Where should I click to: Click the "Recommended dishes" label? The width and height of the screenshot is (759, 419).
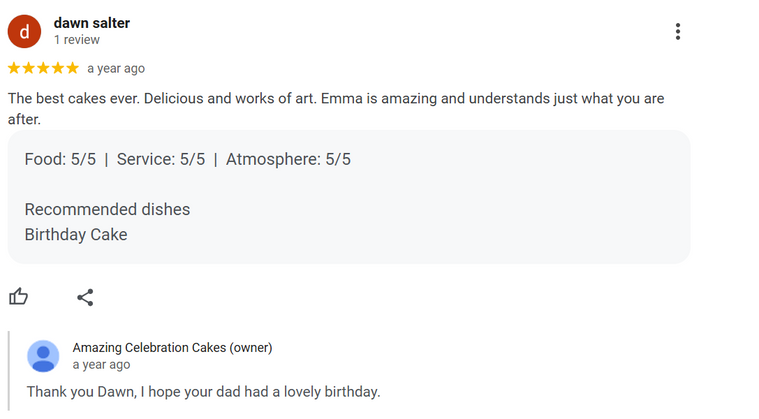(107, 209)
